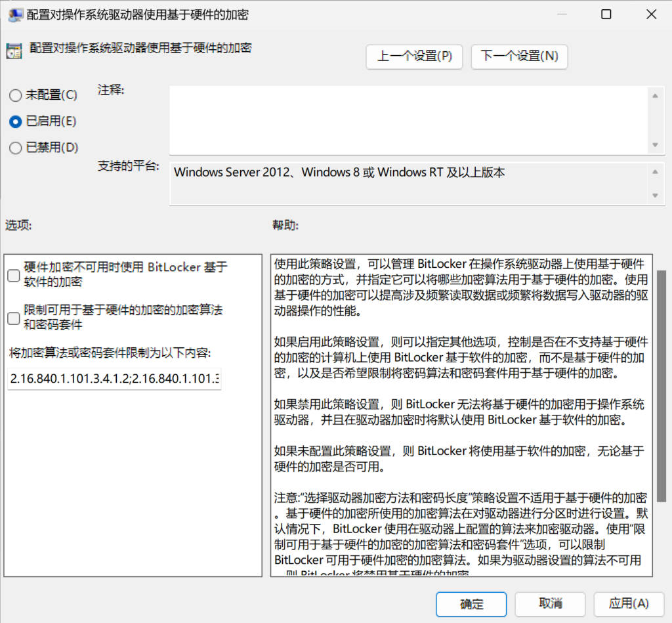Check the 限制可用于基于硬件的加密的加密算法 checkbox
The width and height of the screenshot is (672, 623).
(x=14, y=318)
